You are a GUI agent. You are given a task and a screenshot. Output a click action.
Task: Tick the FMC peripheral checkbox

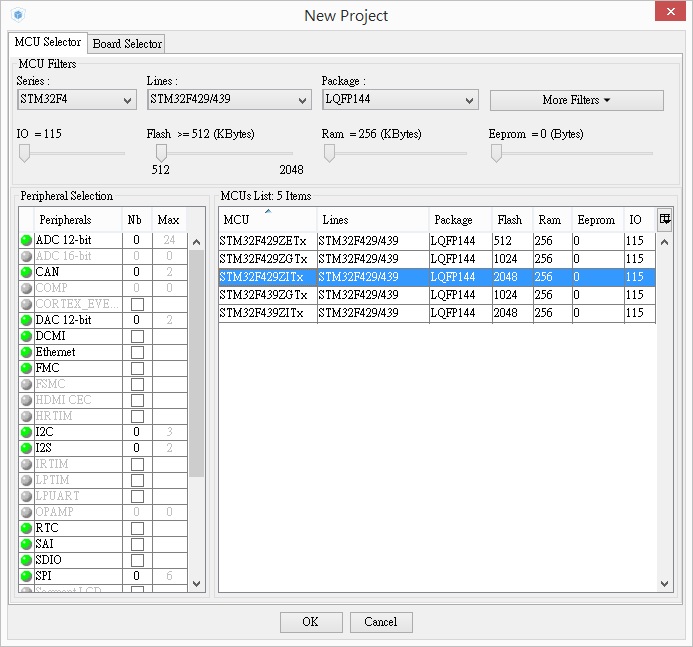point(137,368)
